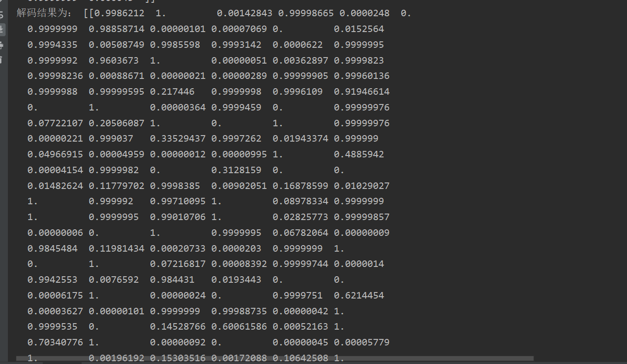
Task: Click the value 0.00362897
Action: point(300,61)
